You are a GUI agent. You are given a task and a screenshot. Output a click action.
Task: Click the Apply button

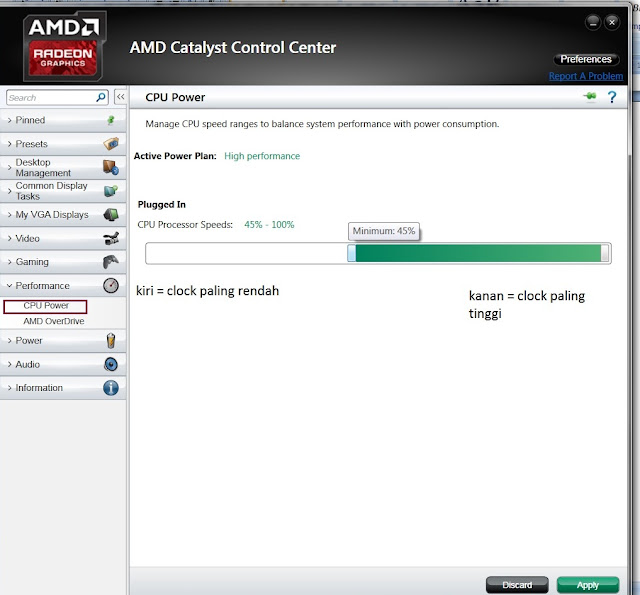(x=588, y=585)
